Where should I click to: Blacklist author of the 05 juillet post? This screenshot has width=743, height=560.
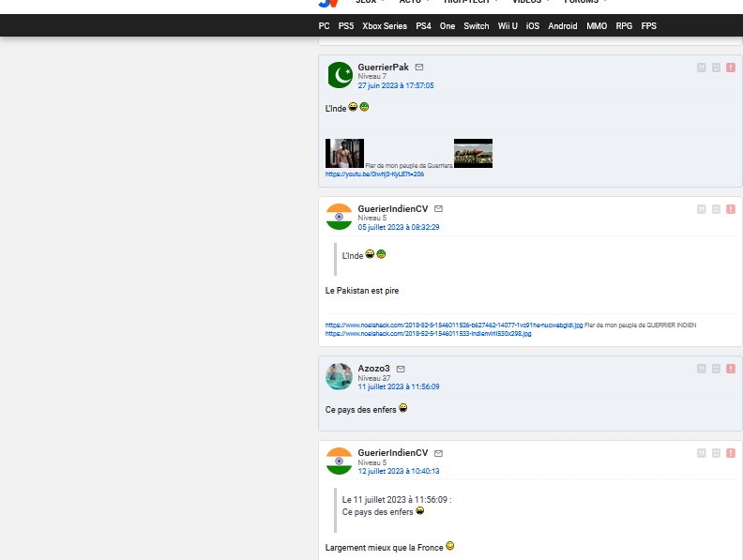716,209
